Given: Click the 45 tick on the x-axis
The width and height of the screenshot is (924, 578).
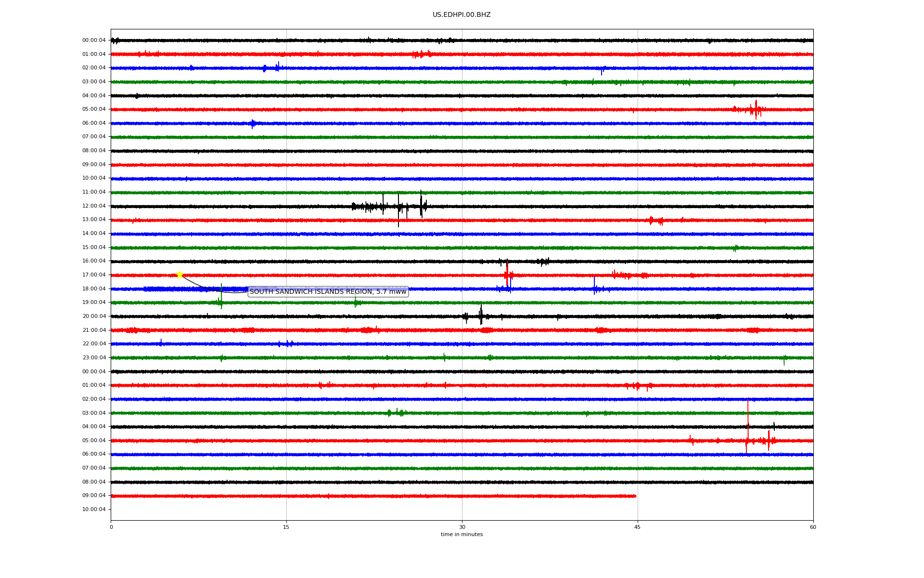Looking at the screenshot, I should [x=637, y=527].
